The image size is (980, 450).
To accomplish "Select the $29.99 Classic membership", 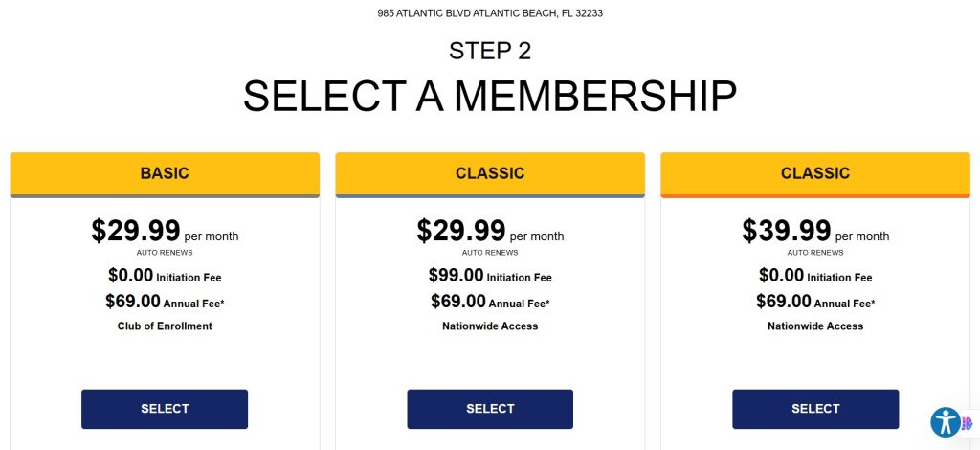I will 490,409.
